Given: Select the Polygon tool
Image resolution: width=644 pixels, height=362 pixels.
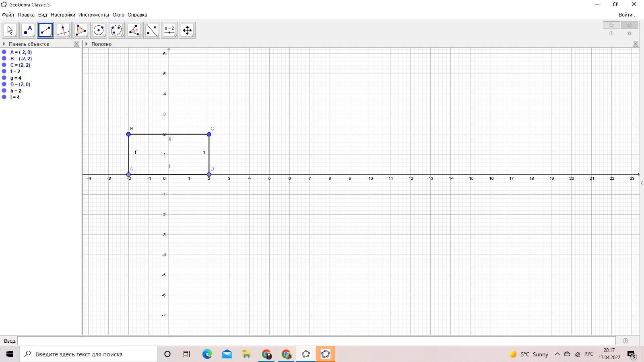Looking at the screenshot, I should click(x=81, y=30).
